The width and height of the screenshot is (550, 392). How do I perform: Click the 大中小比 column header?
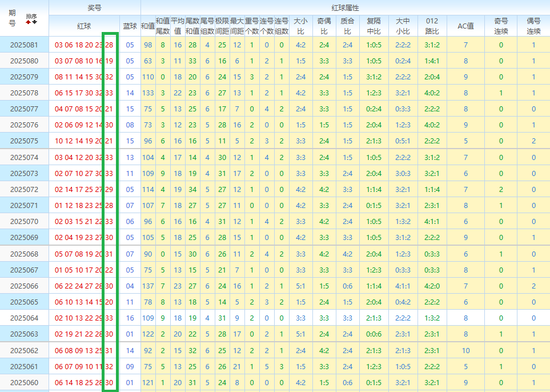tap(403, 26)
